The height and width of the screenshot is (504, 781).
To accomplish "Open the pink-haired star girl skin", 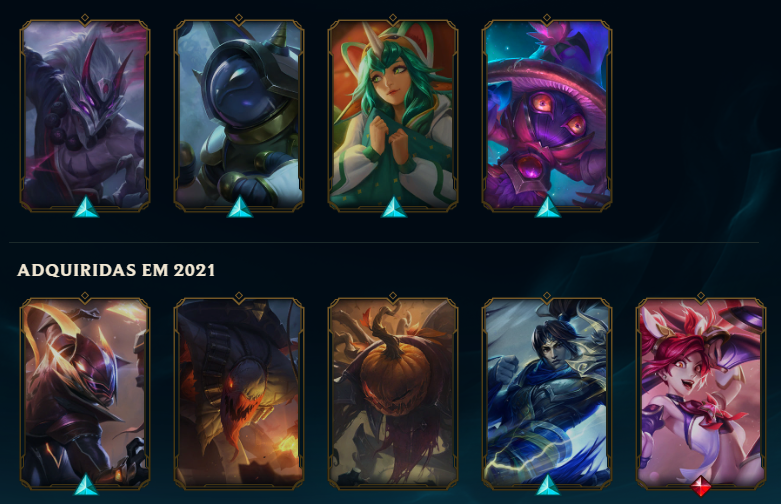I will click(701, 393).
